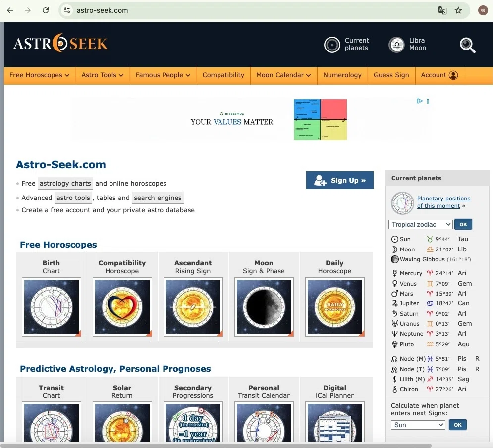Click the Chiron key symbol icon

pyautogui.click(x=395, y=389)
